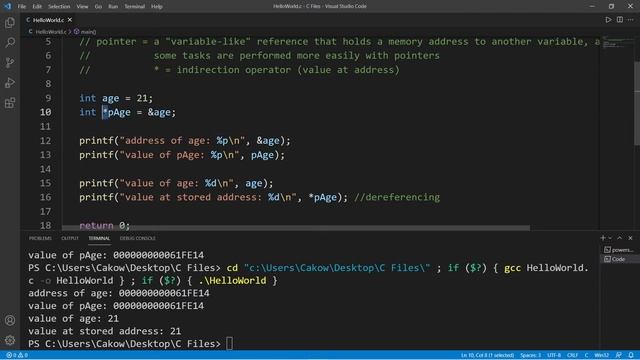Open the editor More Actions ellipsis
The image size is (640, 360).
(631, 20)
